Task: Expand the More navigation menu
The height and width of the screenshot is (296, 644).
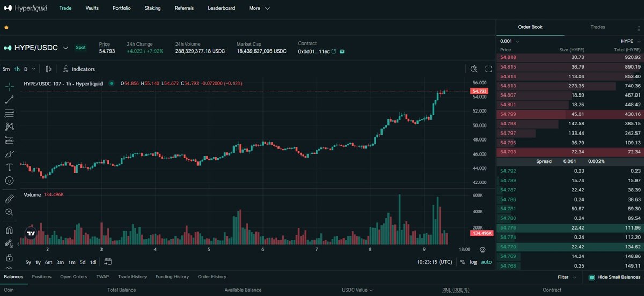Action: pyautogui.click(x=259, y=8)
